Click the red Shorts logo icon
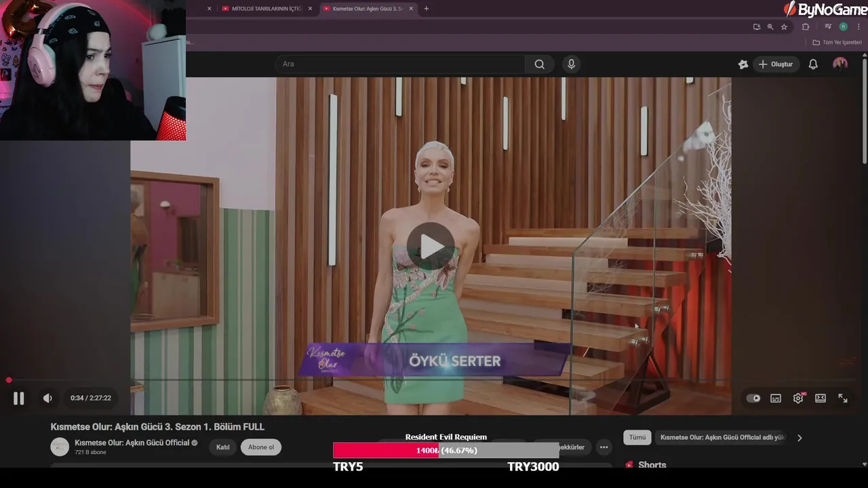The width and height of the screenshot is (868, 488). coord(629,465)
